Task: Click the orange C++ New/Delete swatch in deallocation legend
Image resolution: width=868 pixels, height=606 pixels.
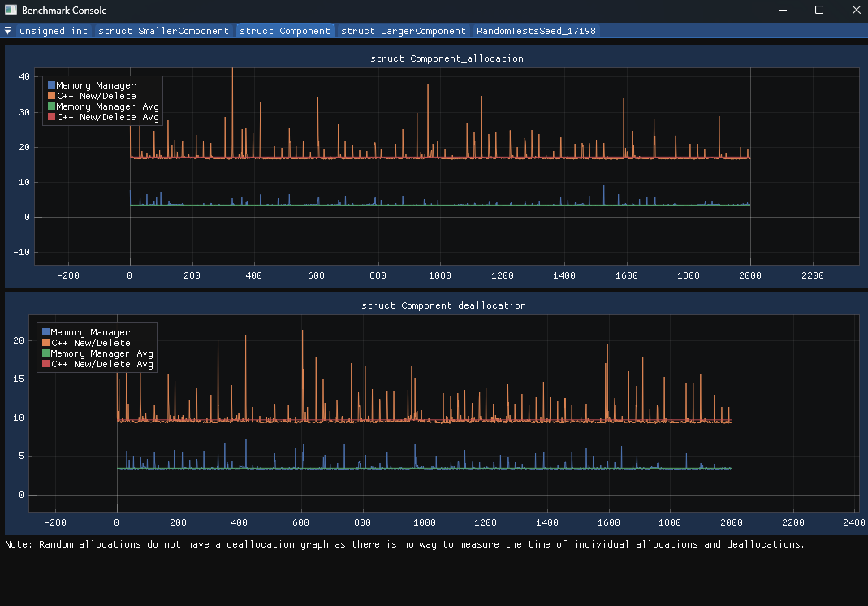Action: (46, 343)
